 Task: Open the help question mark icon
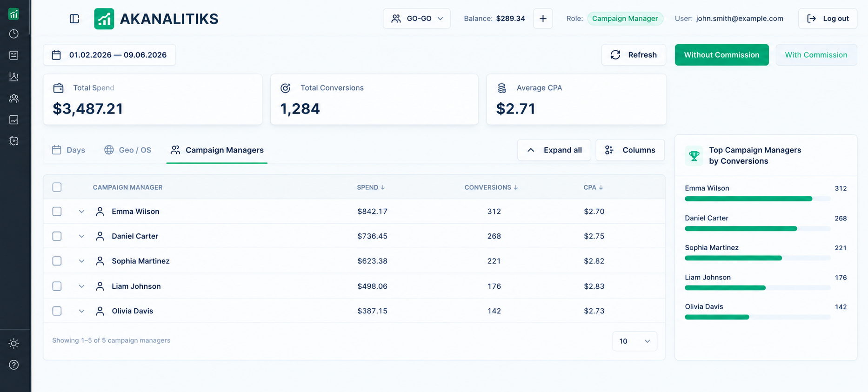pyautogui.click(x=14, y=365)
